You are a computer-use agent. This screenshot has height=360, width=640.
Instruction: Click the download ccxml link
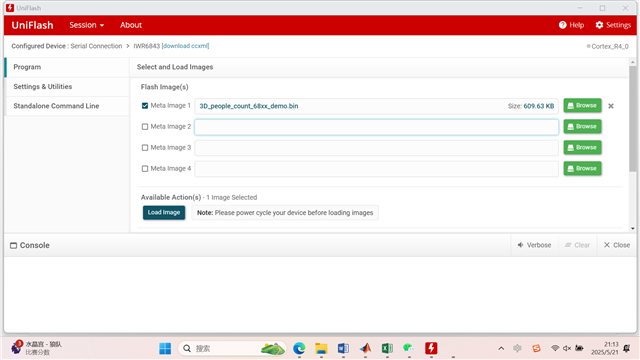[x=185, y=46]
